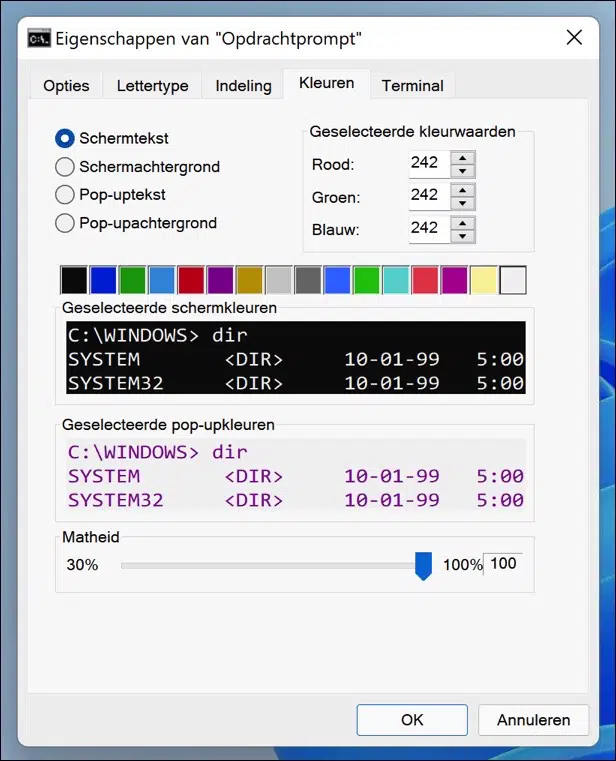Pick the light gray color swatch
The image size is (616, 761).
pyautogui.click(x=279, y=280)
